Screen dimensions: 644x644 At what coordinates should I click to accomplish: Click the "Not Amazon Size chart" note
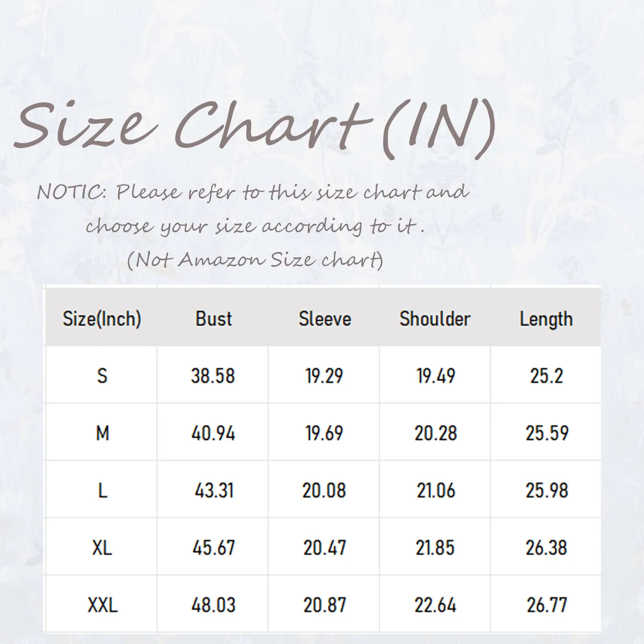[x=255, y=260]
